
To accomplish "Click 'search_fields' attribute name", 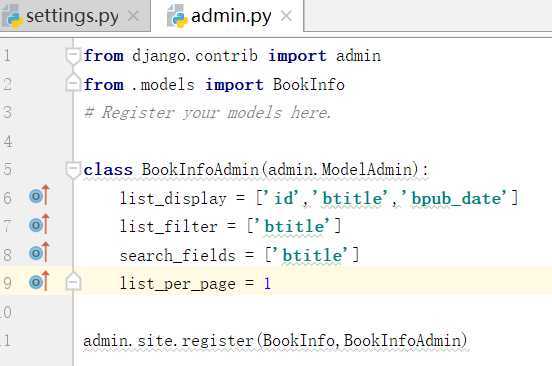I will 178,255.
